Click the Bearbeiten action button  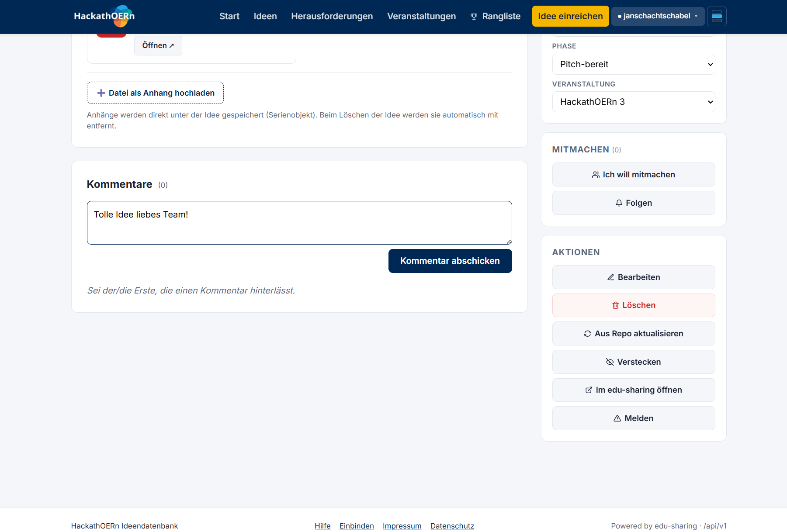pos(634,277)
